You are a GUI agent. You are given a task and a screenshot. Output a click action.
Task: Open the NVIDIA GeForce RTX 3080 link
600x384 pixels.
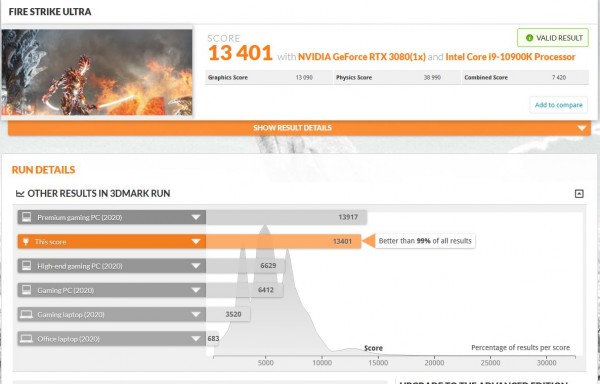click(x=362, y=57)
